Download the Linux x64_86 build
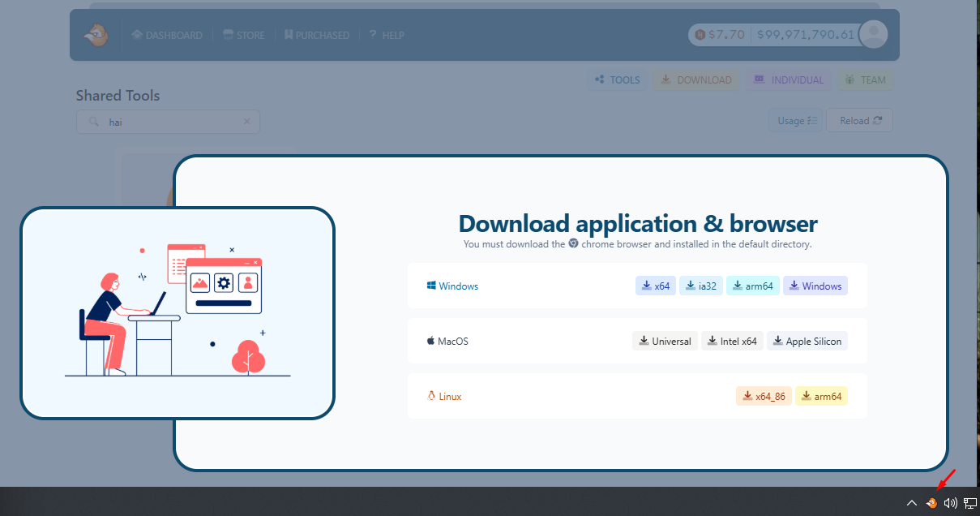 [x=764, y=396]
